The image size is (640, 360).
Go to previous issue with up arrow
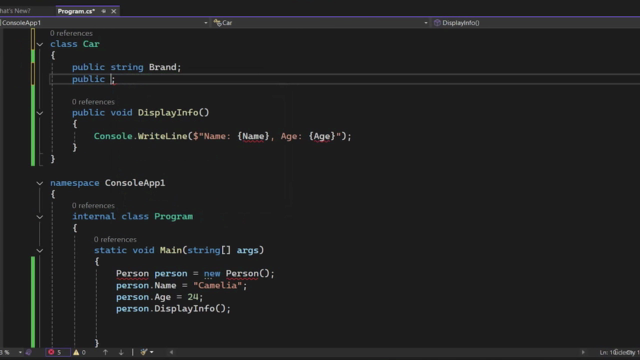coord(105,352)
